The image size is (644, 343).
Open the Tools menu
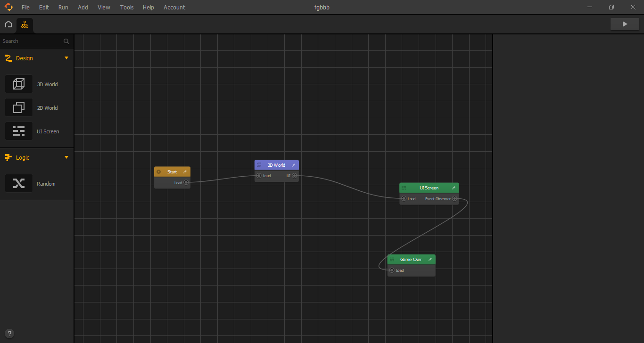tap(126, 7)
